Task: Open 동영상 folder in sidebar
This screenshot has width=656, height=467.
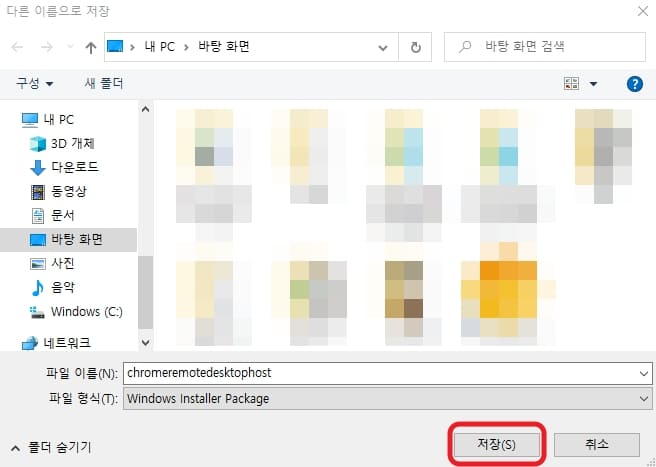Action: pyautogui.click(x=59, y=192)
